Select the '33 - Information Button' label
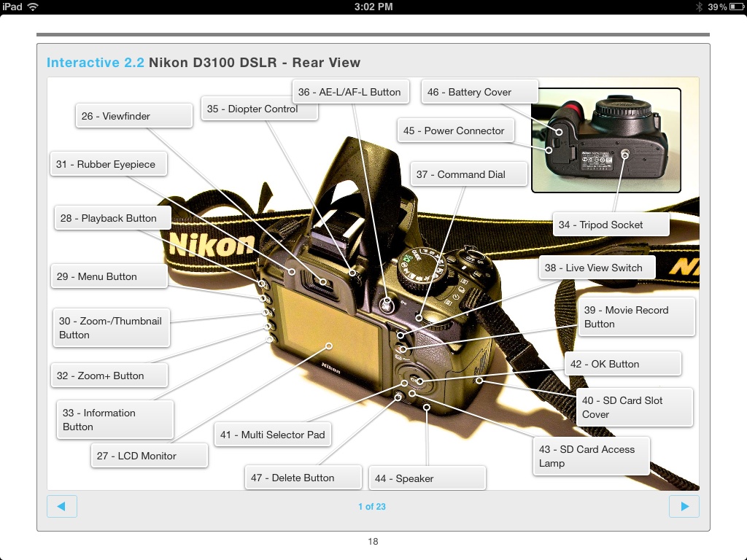The height and width of the screenshot is (560, 747). pos(115,419)
